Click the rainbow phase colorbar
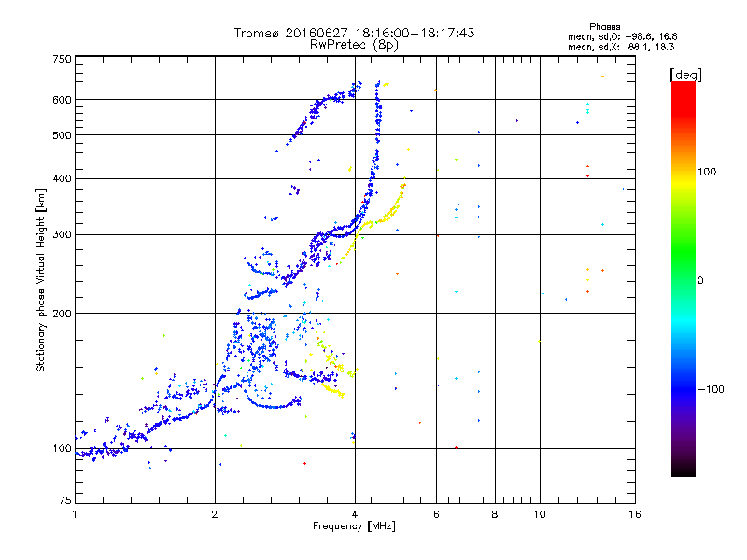Image resolution: width=747 pixels, height=560 pixels. (684, 278)
